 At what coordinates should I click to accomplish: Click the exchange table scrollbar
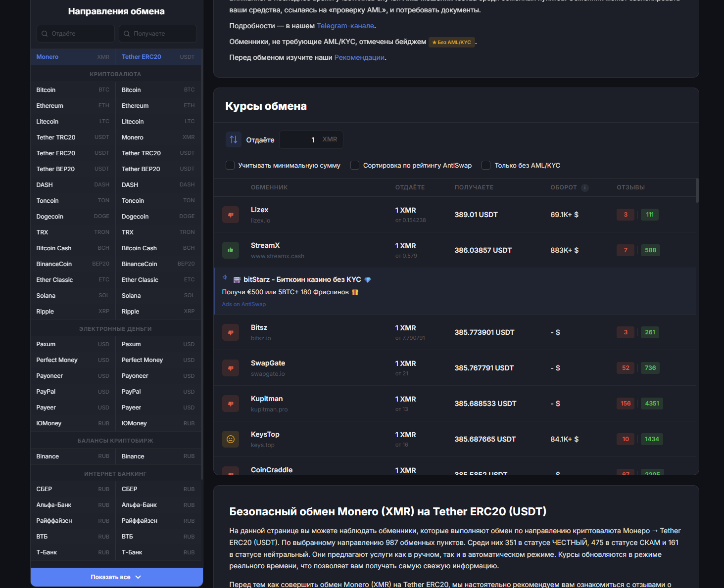pyautogui.click(x=697, y=190)
